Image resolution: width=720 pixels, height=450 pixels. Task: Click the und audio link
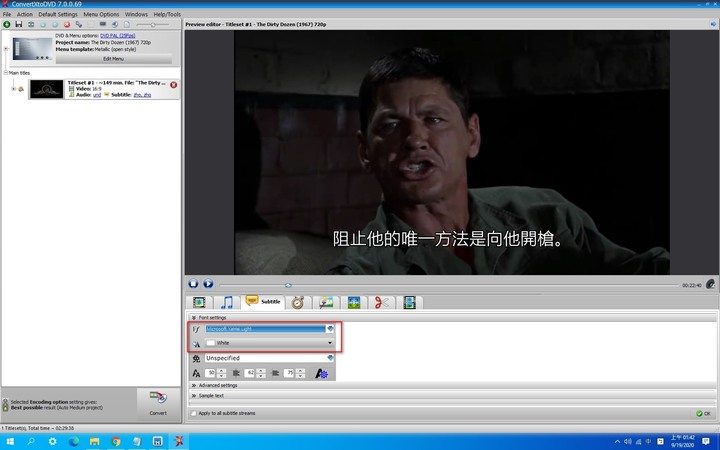97,95
